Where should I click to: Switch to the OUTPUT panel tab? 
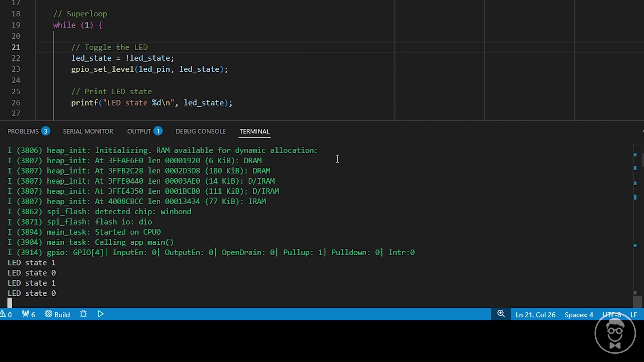(x=139, y=131)
